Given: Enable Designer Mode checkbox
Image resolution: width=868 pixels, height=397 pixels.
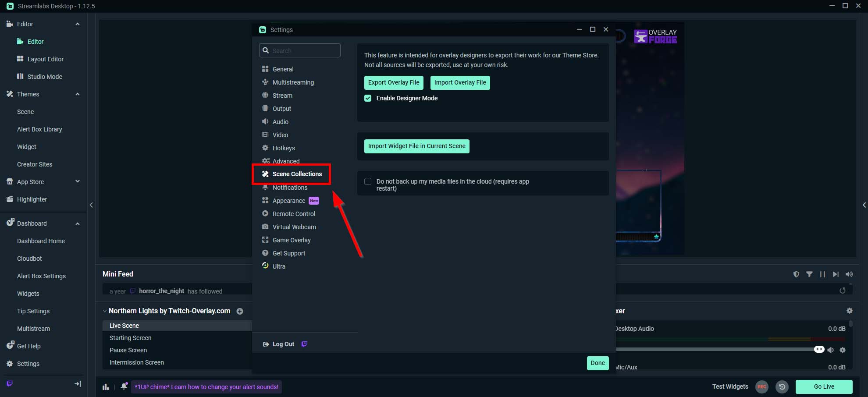Looking at the screenshot, I should click(x=368, y=98).
